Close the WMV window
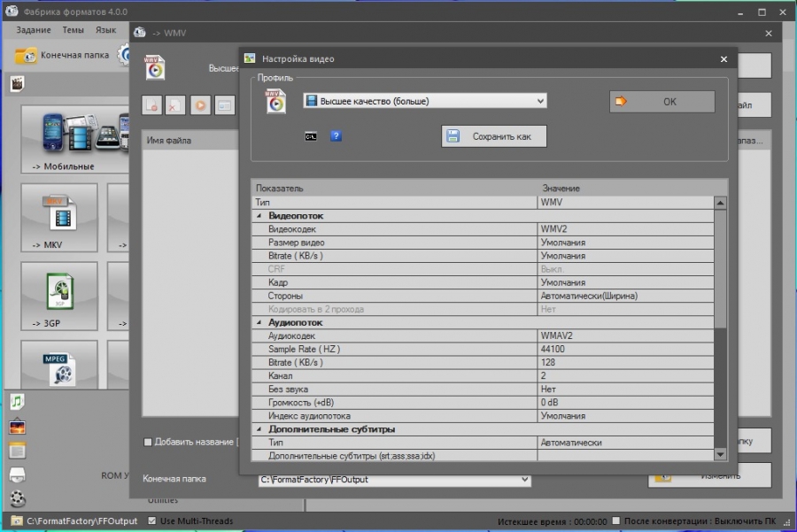Viewport: 797px width, 532px height. 769,33
